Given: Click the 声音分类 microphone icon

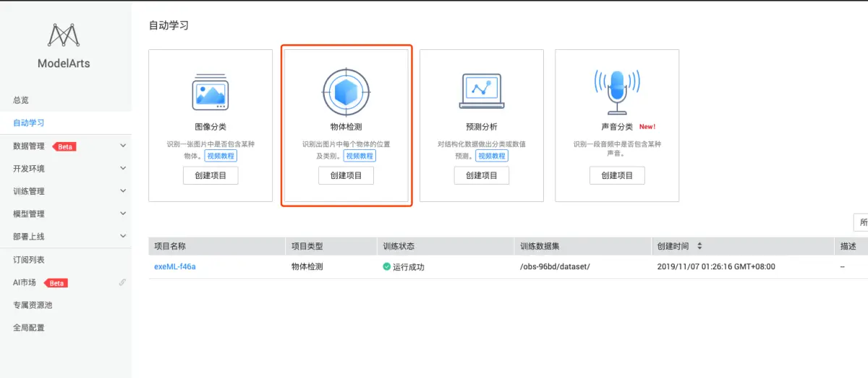Looking at the screenshot, I should 616,91.
